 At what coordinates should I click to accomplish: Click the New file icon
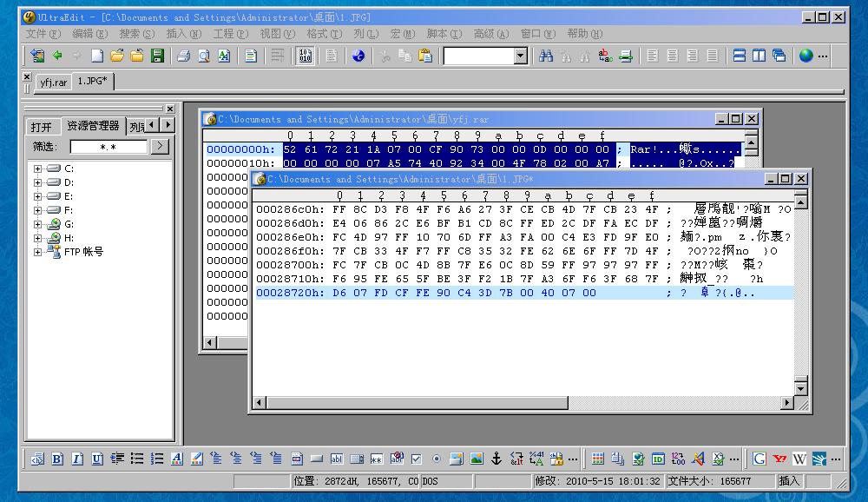(x=97, y=56)
